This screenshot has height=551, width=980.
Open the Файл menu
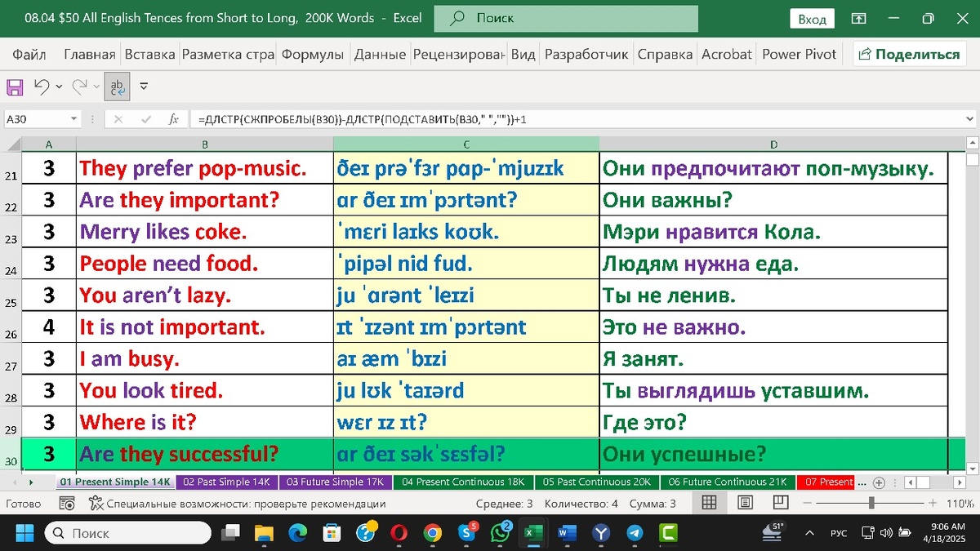[x=29, y=55]
